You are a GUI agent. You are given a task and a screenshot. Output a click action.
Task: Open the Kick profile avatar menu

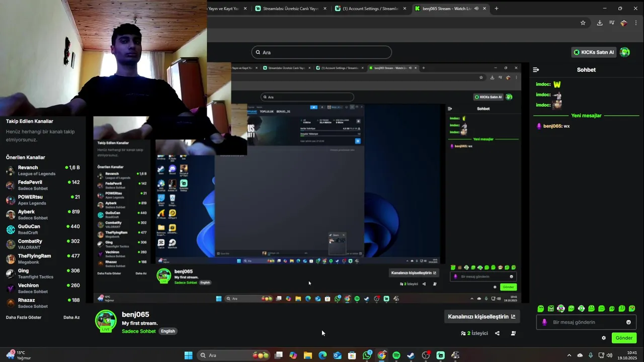(x=625, y=52)
